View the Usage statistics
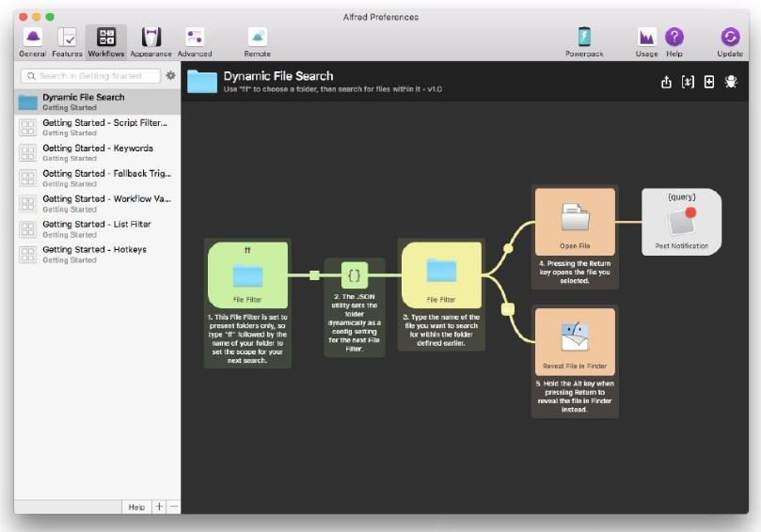761x532 pixels. click(x=646, y=41)
